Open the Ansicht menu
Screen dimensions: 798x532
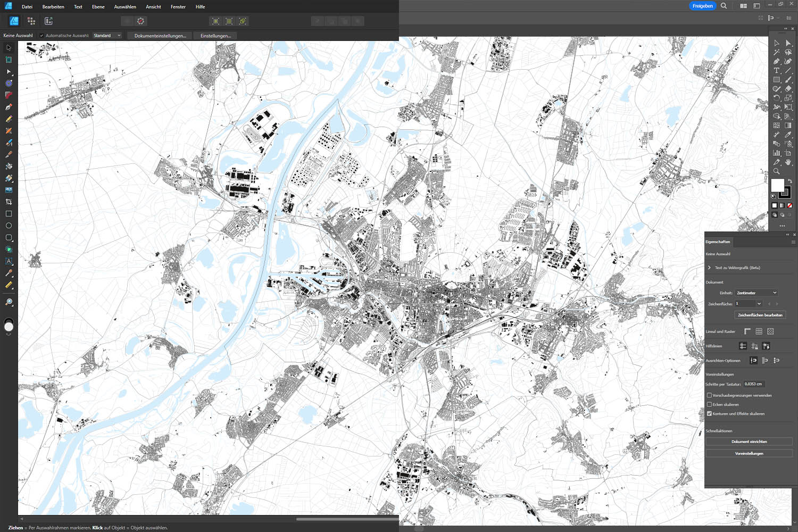click(x=153, y=6)
